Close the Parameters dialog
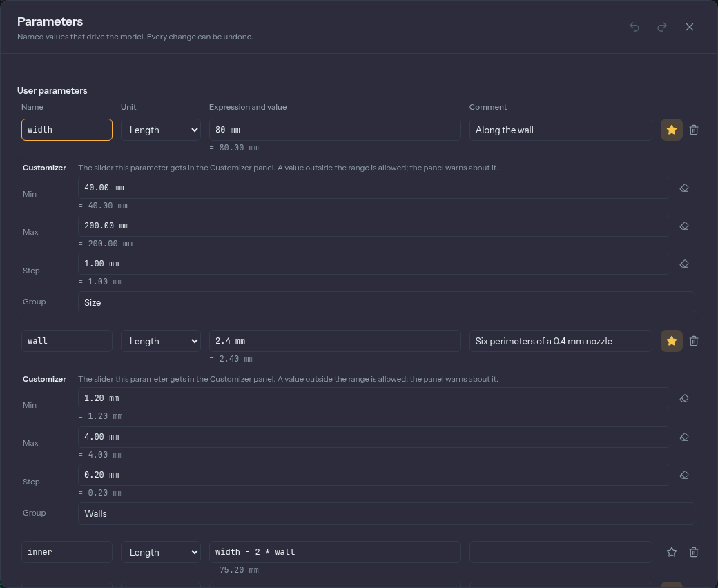The height and width of the screenshot is (588, 718). (690, 27)
